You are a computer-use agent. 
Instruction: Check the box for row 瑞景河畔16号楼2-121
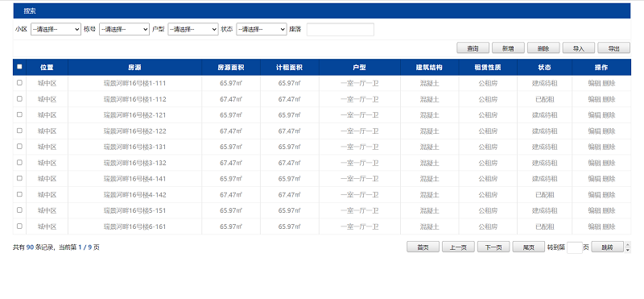(x=19, y=114)
